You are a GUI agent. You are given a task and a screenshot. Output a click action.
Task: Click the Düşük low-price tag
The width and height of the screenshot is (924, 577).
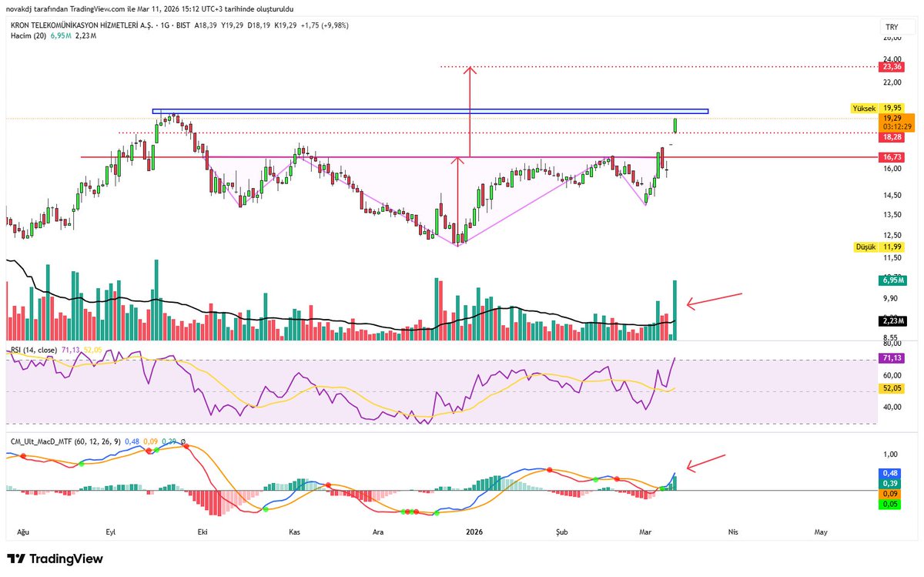pyautogui.click(x=865, y=247)
